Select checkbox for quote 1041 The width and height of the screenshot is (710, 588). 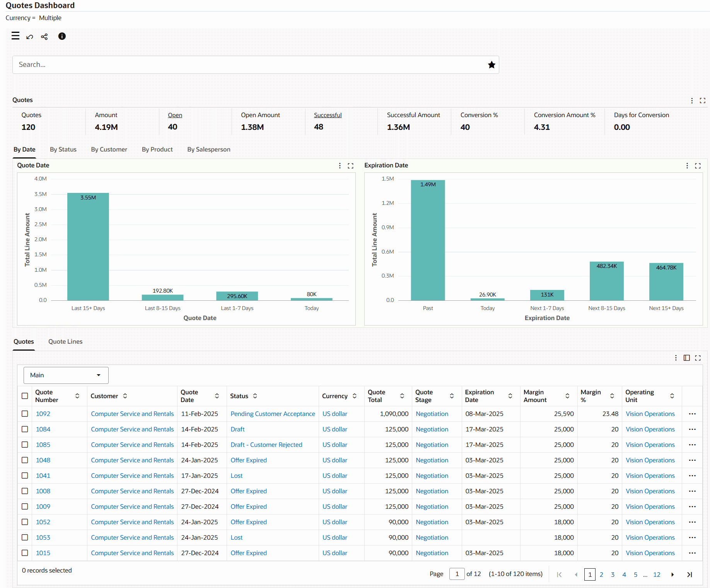point(25,476)
